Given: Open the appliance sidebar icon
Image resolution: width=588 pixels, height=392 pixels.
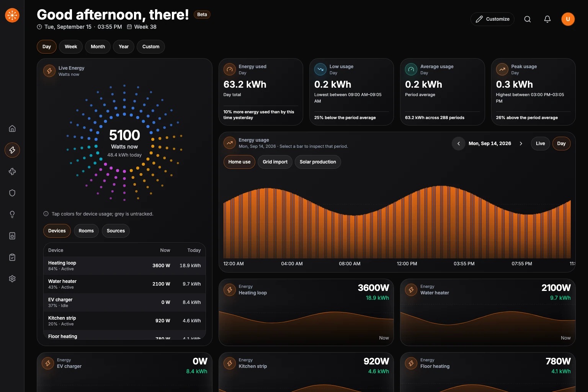Looking at the screenshot, I should point(12,236).
